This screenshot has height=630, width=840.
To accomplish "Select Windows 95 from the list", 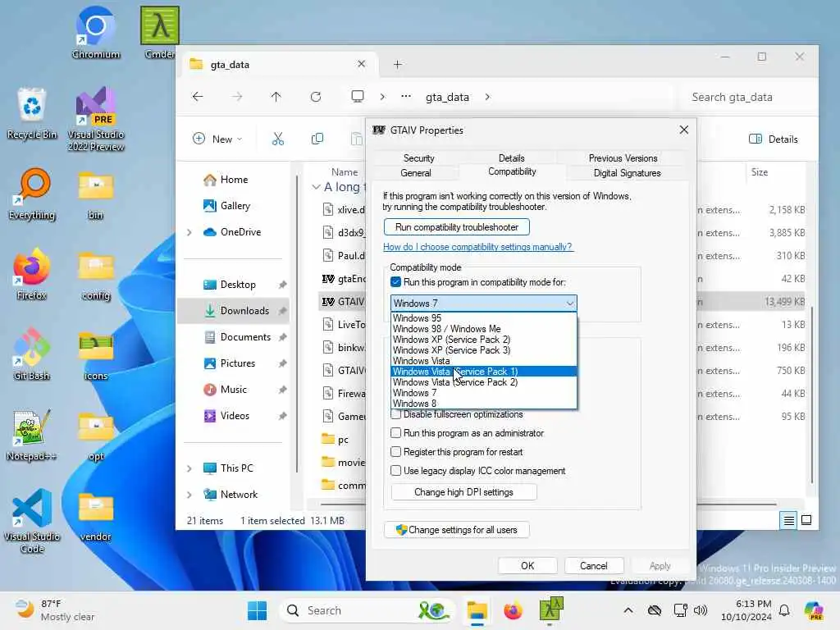I will point(484,317).
